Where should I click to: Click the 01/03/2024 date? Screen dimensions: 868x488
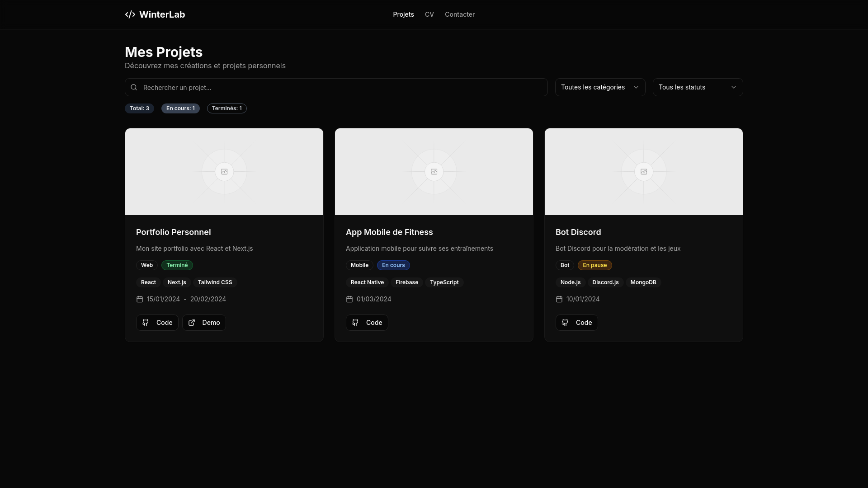tap(374, 299)
